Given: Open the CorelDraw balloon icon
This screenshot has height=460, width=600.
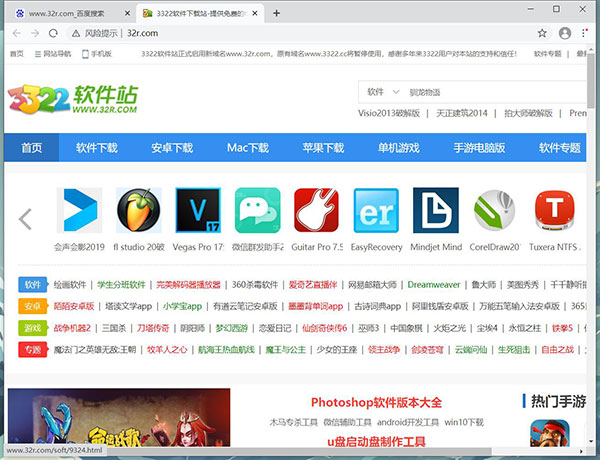Looking at the screenshot, I should 494,210.
